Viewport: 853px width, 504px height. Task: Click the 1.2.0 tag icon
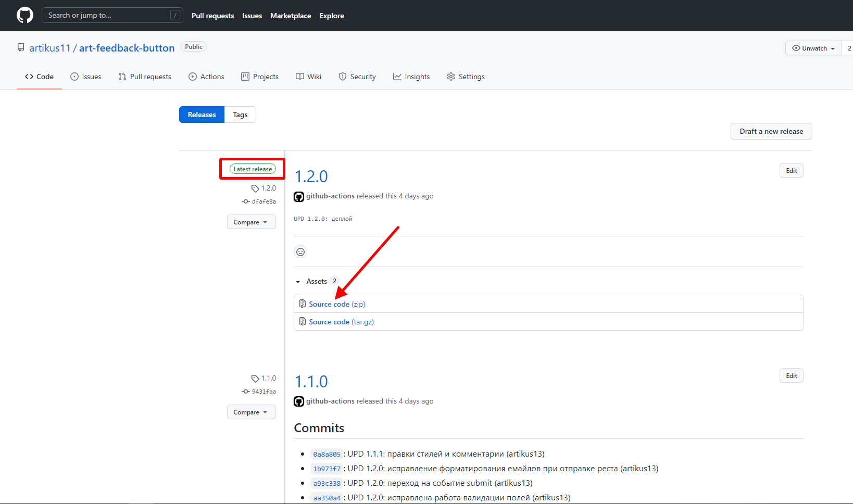point(255,188)
